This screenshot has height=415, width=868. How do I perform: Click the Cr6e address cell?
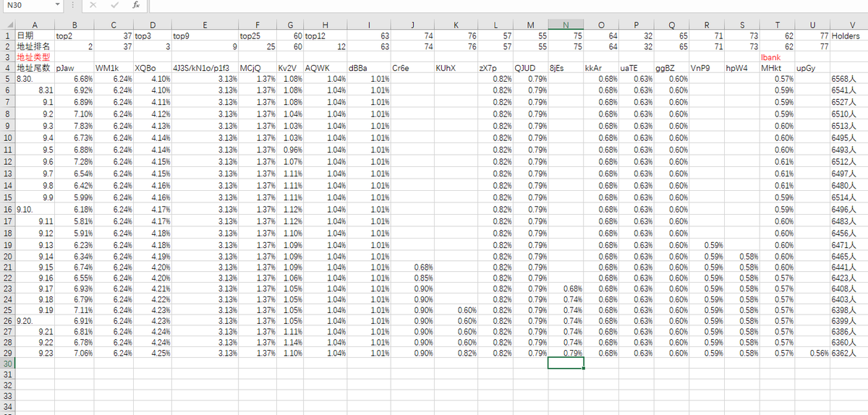click(412, 67)
